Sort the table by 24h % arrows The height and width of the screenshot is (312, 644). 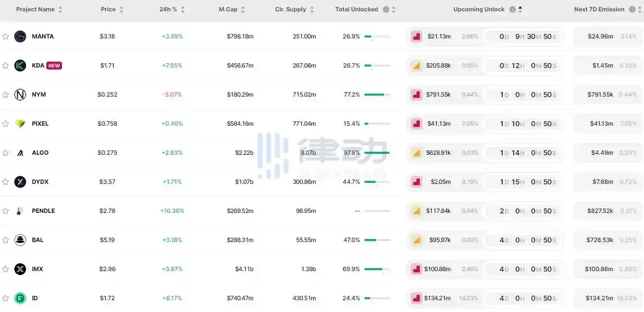click(x=183, y=9)
